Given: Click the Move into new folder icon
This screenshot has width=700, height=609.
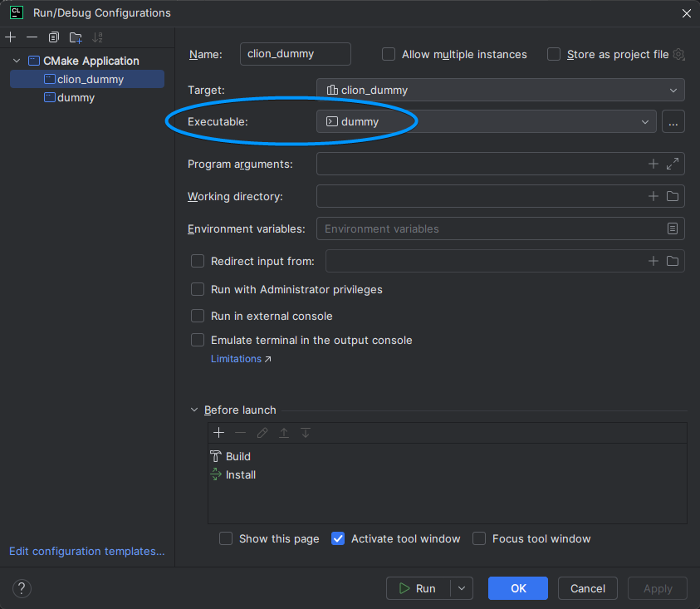Looking at the screenshot, I should pos(76,37).
